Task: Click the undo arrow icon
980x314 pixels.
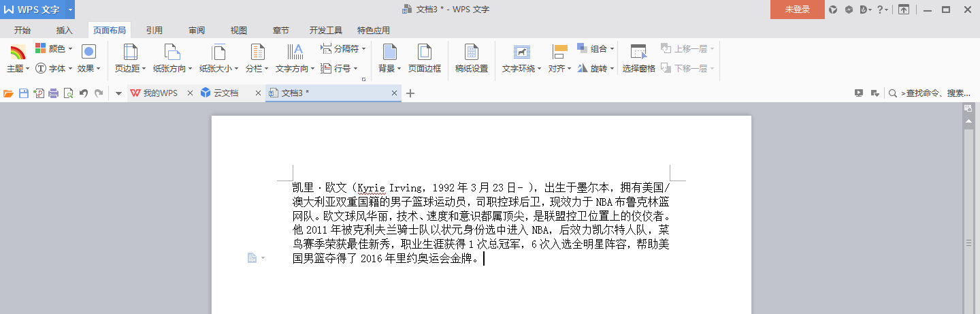Action: (84, 93)
